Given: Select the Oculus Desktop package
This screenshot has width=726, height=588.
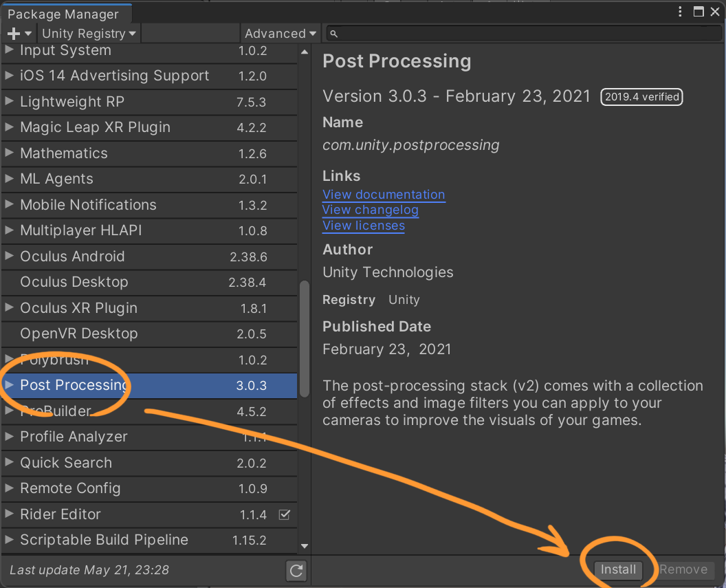Looking at the screenshot, I should [149, 282].
